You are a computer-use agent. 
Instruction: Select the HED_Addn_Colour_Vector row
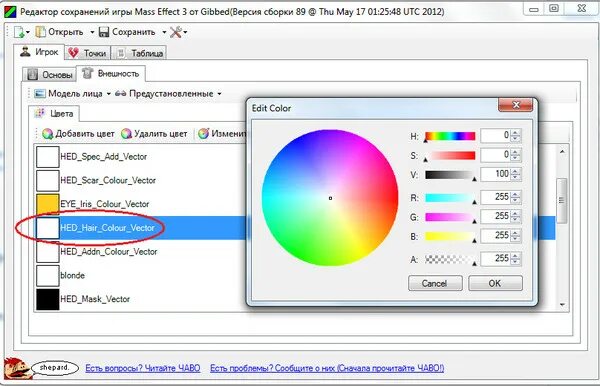[x=141, y=251]
